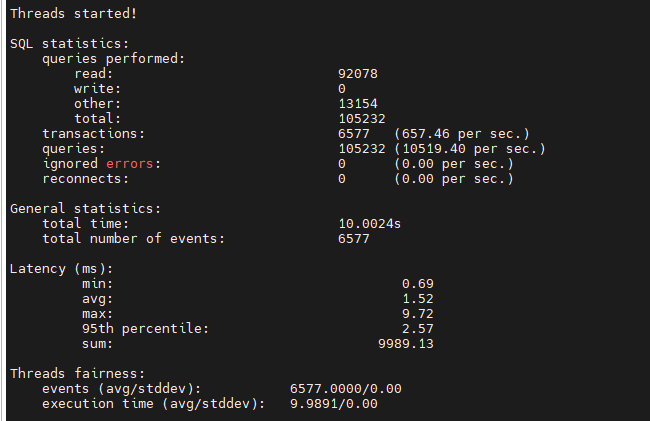Click the "95th percentile:" label
This screenshot has height=421, width=650.
[x=146, y=328]
